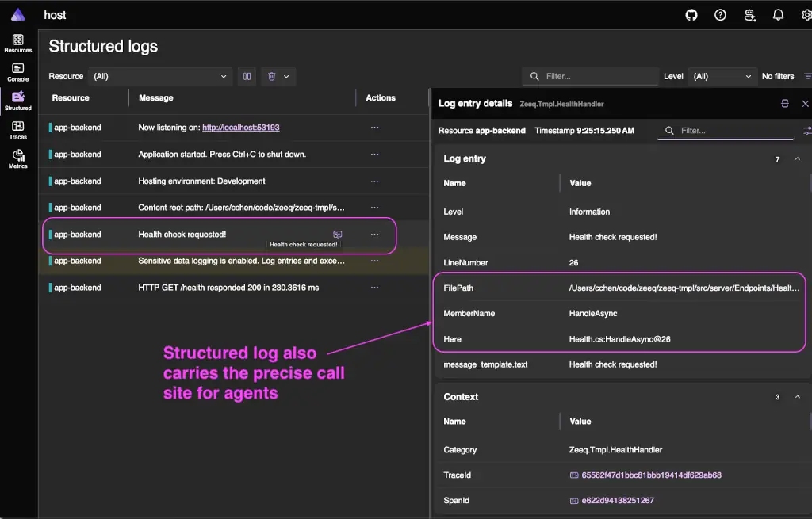This screenshot has height=519, width=812.
Task: Open actions for Hosting environment row
Action: 374,181
